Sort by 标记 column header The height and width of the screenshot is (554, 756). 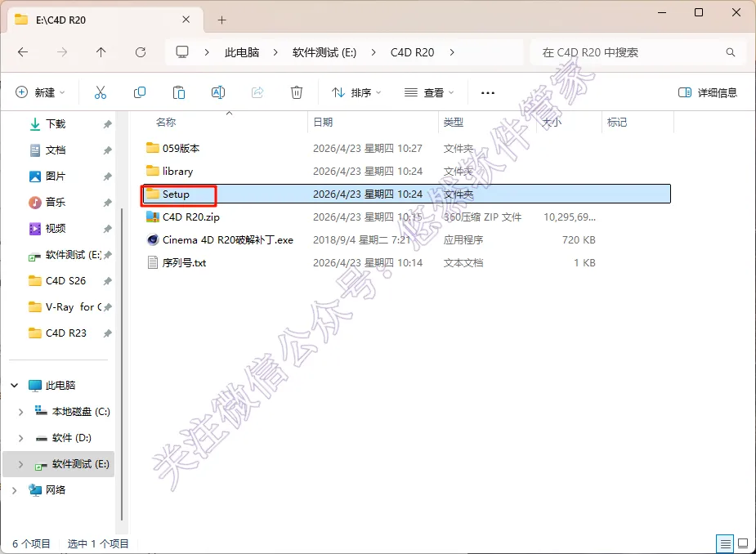coord(617,122)
